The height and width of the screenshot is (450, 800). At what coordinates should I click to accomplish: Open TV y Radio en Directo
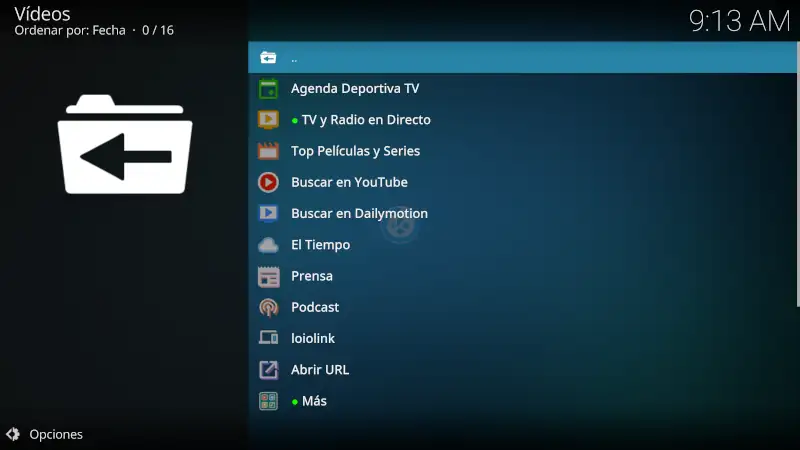tap(522, 120)
